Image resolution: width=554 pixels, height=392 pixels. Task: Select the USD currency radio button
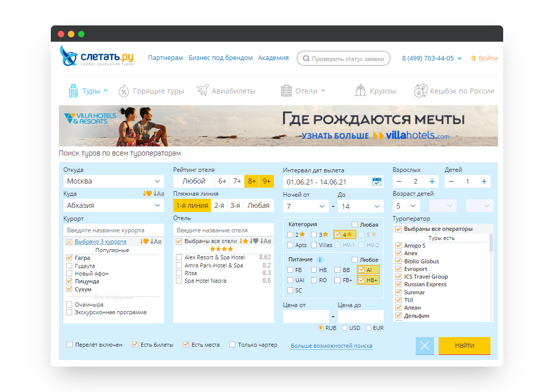(x=345, y=328)
